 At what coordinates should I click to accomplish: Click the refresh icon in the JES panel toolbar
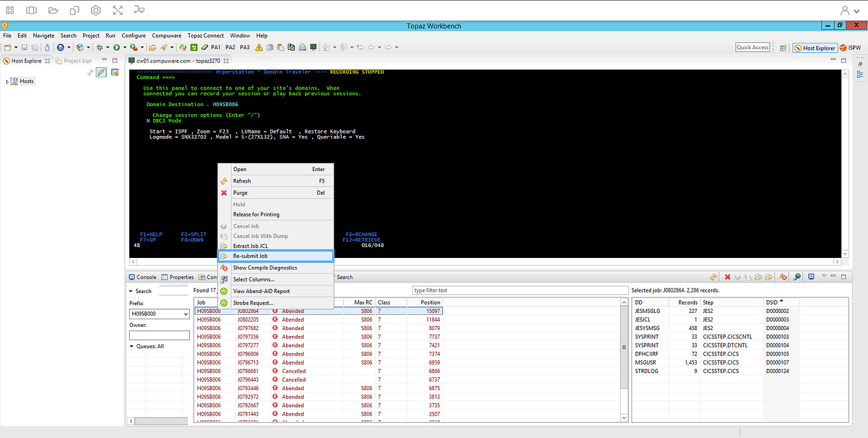(713, 276)
